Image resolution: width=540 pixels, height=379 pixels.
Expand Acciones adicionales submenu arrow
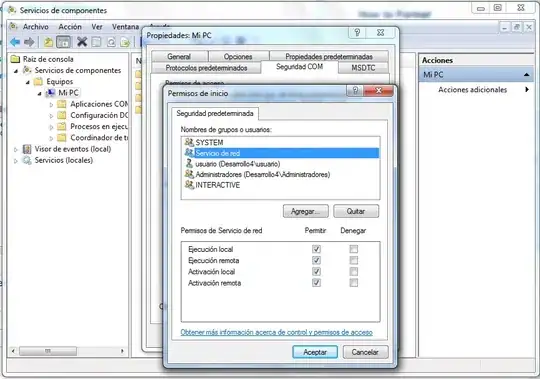pyautogui.click(x=527, y=90)
